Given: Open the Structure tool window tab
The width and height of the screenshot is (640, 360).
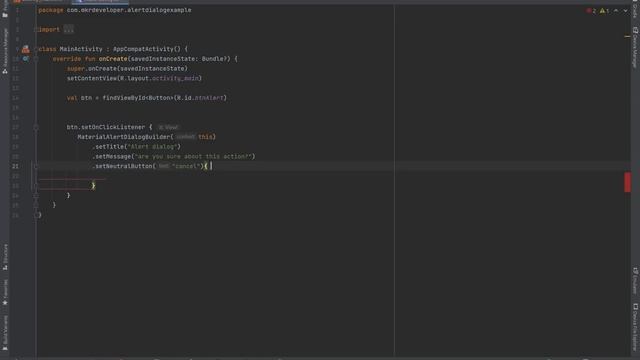Looking at the screenshot, I should [5, 257].
